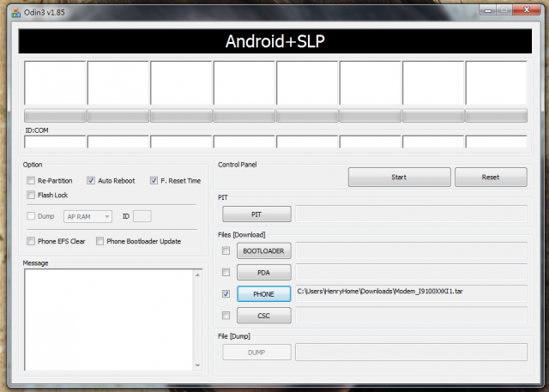Tick the checkbox beside PDA

[226, 272]
